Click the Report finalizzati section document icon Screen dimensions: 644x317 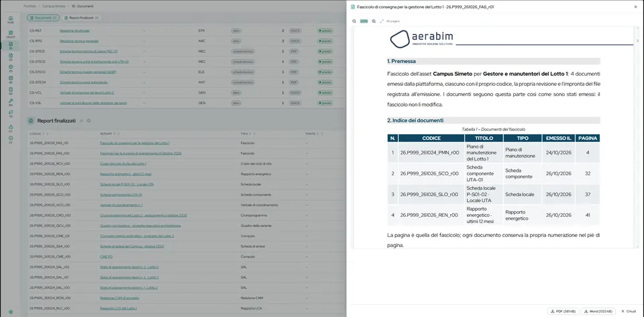click(30, 121)
